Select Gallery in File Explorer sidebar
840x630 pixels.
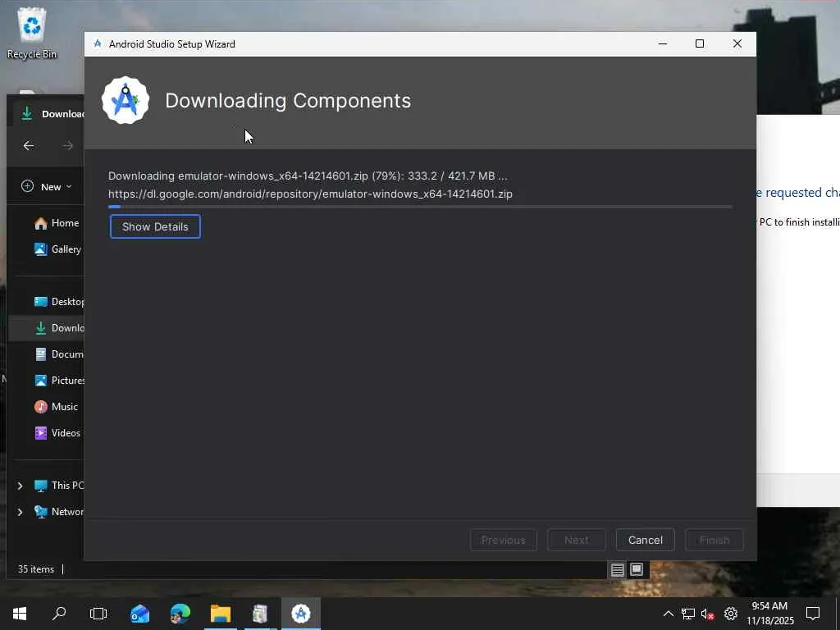(x=58, y=249)
